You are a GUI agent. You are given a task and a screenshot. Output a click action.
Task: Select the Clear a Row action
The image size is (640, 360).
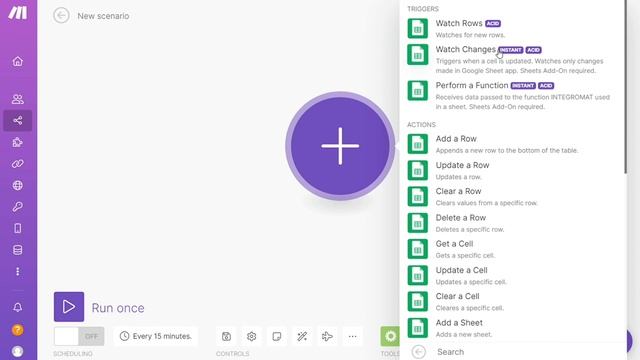(x=513, y=196)
